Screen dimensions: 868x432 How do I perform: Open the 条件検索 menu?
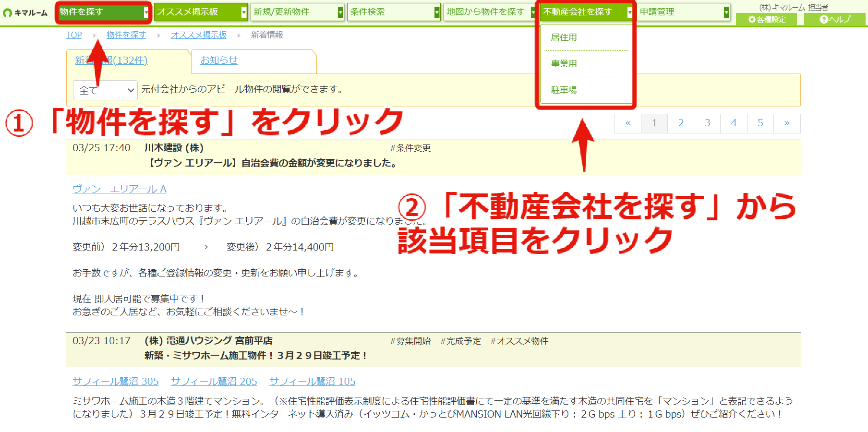[x=394, y=12]
